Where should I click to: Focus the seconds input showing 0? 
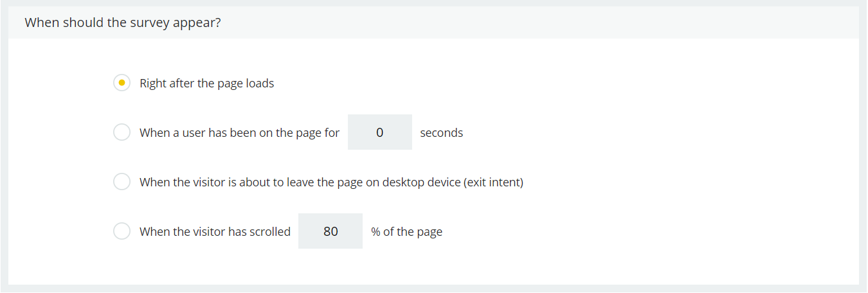[380, 132]
